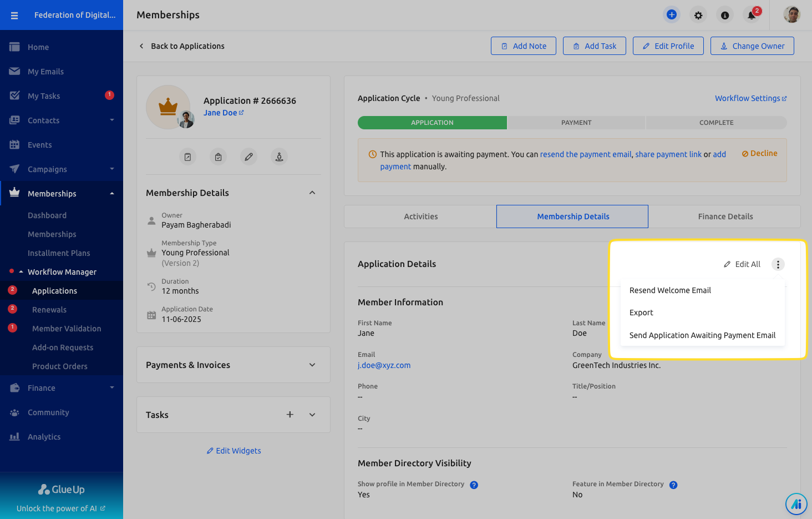Screen dimensions: 812x519
Task: Click the Add Task button
Action: 595,46
